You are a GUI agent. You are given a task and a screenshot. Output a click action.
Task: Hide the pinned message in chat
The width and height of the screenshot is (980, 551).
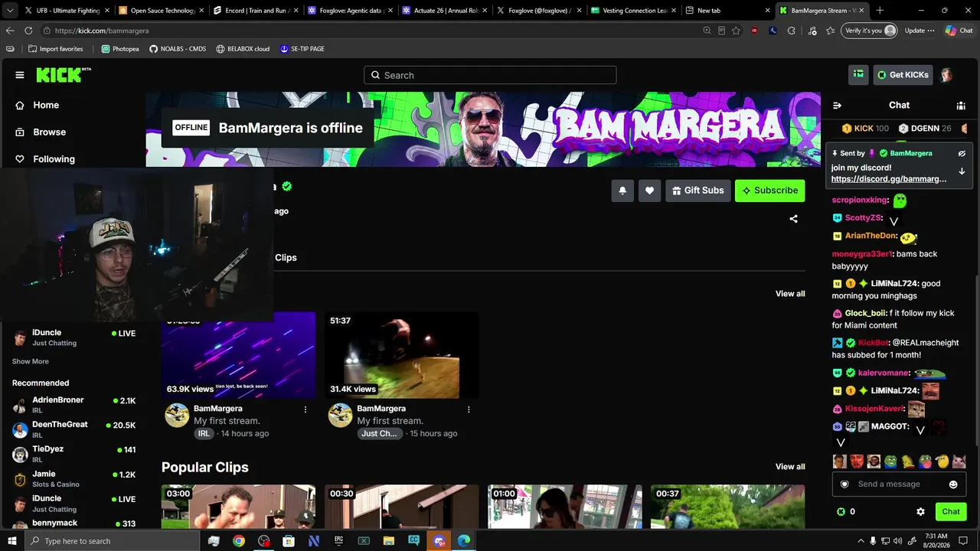click(x=962, y=153)
